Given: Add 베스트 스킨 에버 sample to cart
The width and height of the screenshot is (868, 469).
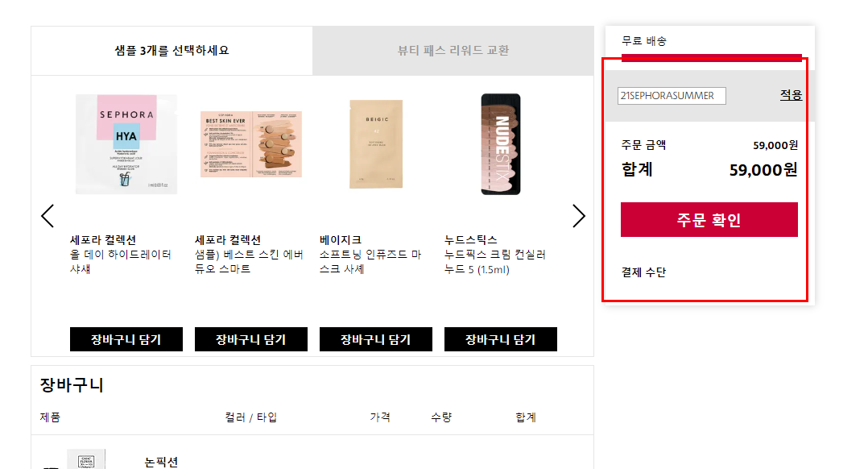Looking at the screenshot, I should coord(250,339).
